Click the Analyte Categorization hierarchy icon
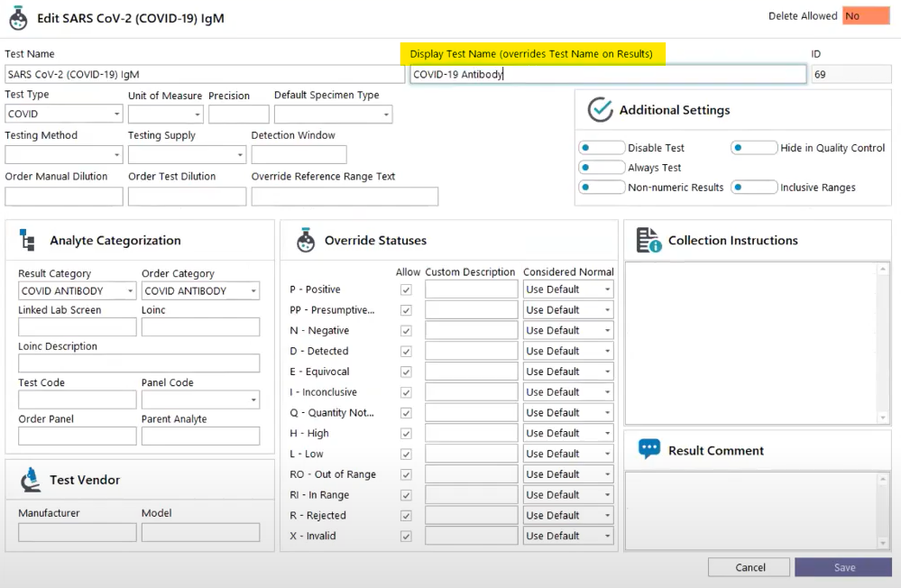This screenshot has width=901, height=588. click(x=28, y=240)
